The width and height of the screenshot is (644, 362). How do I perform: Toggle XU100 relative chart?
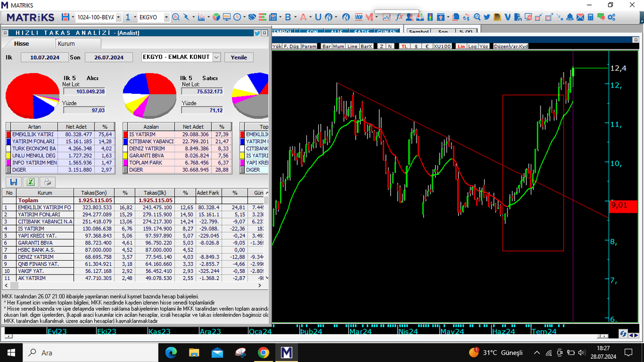(x=442, y=47)
